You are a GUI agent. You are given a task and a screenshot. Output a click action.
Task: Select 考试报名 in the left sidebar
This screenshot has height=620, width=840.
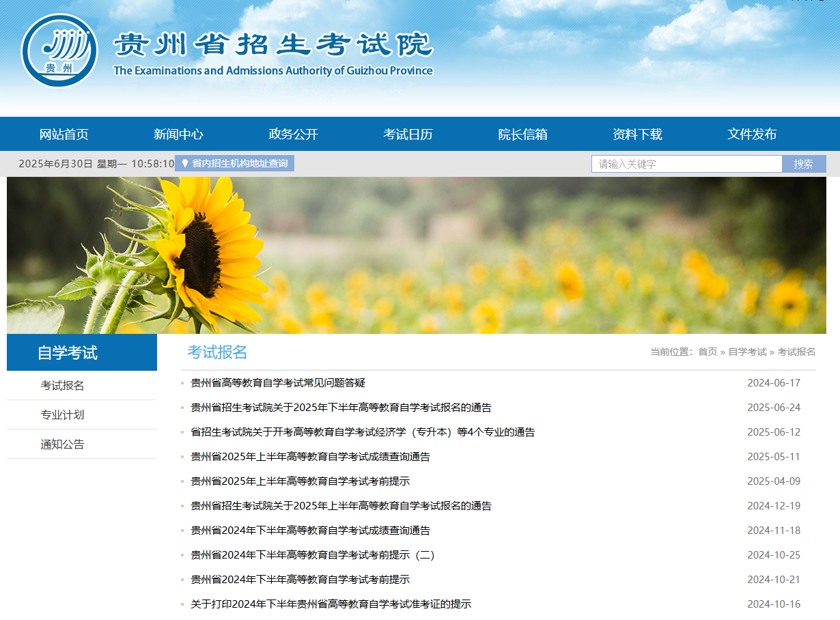coord(62,386)
